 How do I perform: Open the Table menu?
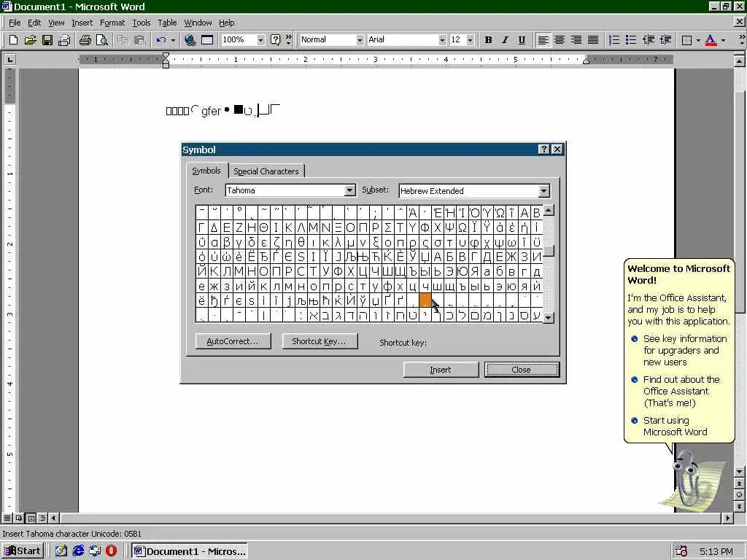pos(167,23)
